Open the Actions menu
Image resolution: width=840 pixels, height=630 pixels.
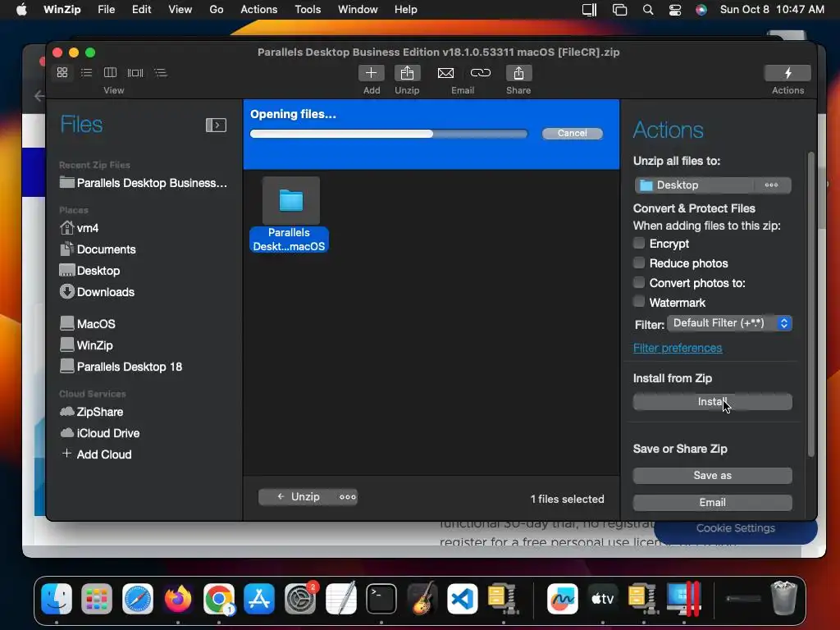[258, 10]
